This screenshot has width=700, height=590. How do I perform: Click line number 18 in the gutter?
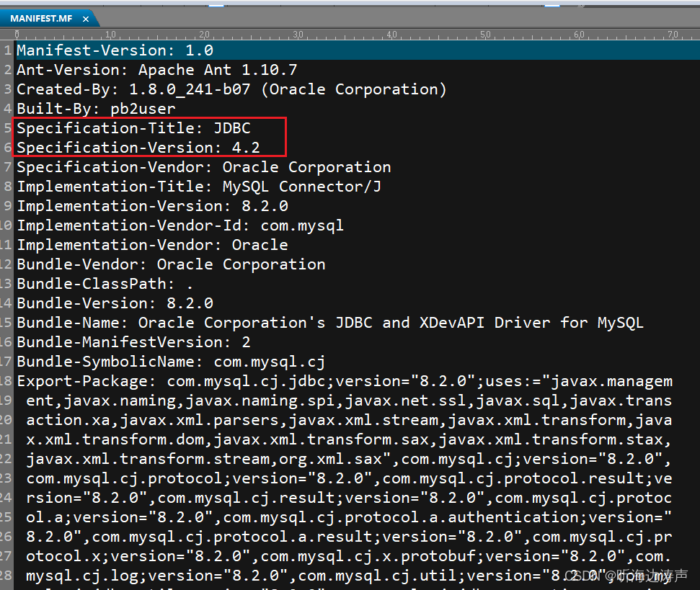(6, 380)
